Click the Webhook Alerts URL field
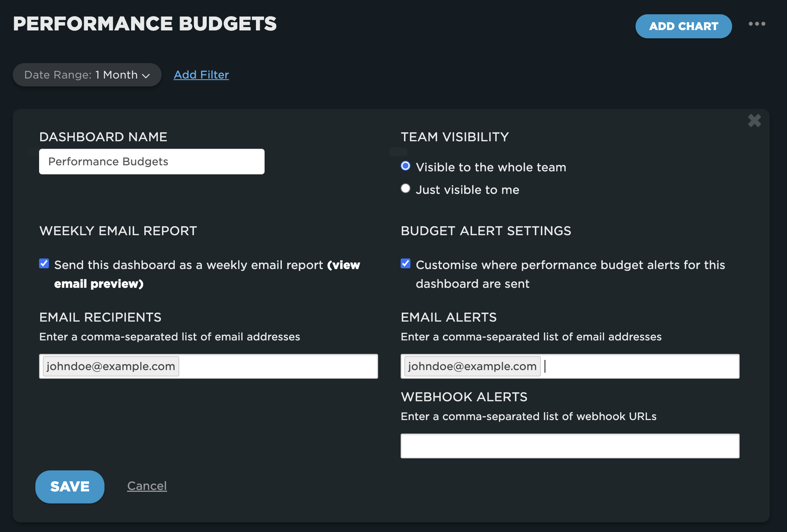 (570, 446)
